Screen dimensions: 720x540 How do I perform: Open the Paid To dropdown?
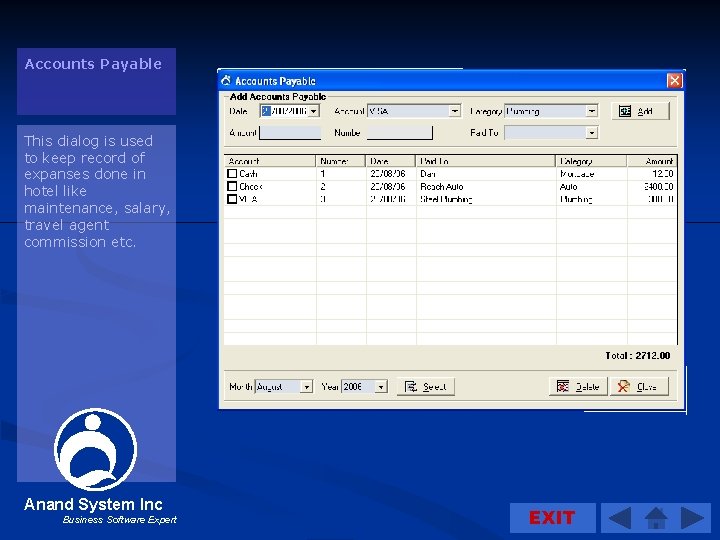(x=592, y=133)
